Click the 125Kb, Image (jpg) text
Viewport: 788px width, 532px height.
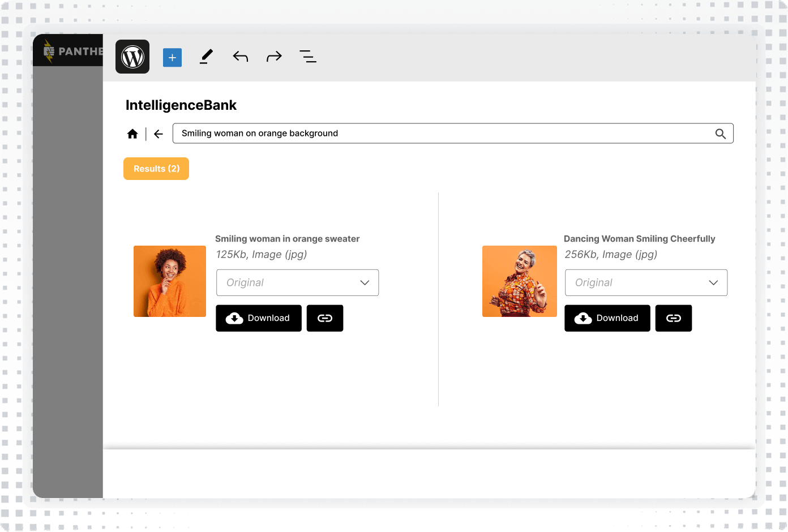[262, 255]
